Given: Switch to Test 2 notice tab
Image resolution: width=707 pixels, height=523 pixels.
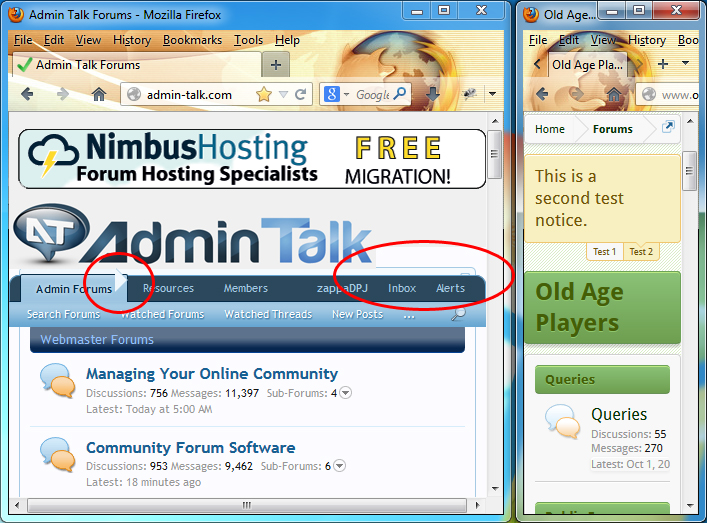Looking at the screenshot, I should (x=641, y=252).
